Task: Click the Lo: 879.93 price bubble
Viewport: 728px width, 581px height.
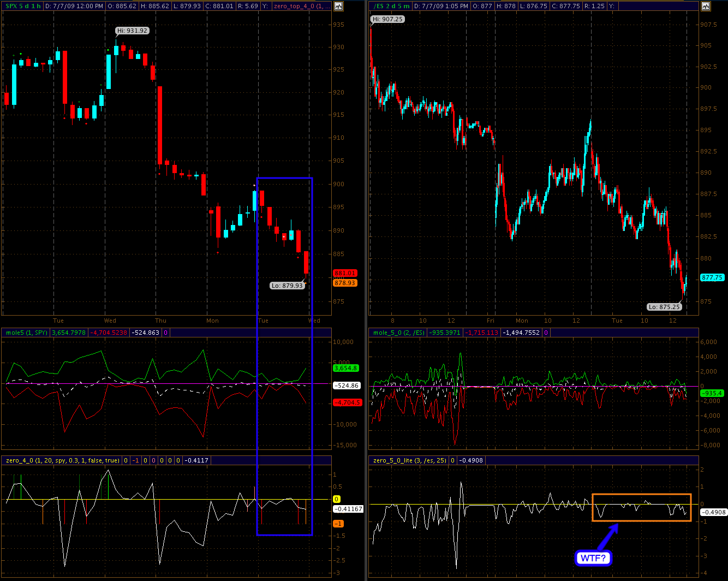Action: [x=287, y=286]
